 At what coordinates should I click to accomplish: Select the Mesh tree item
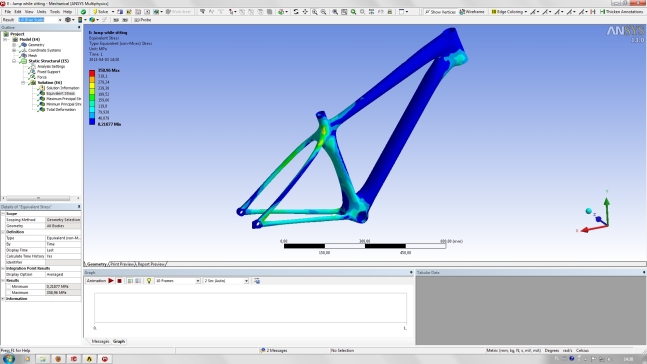[32, 55]
